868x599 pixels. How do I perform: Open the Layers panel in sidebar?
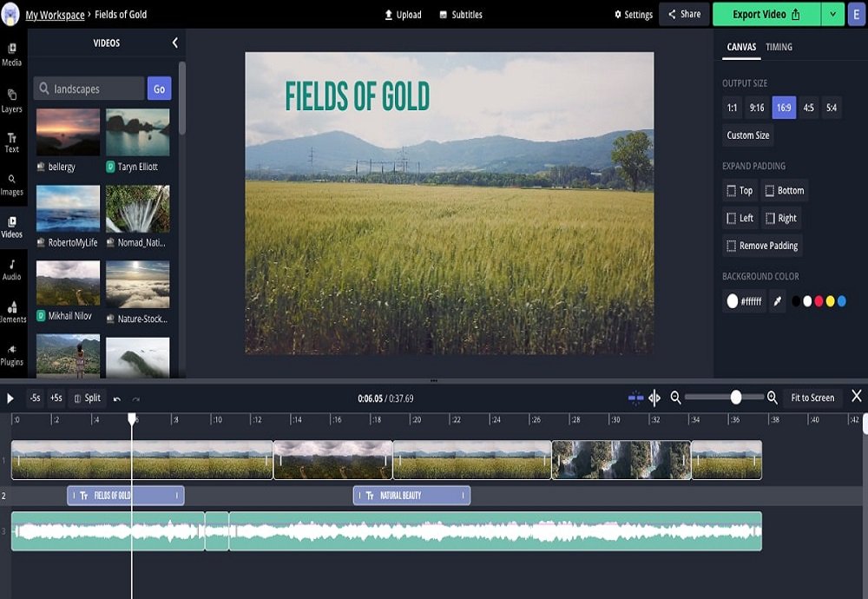coord(11,101)
